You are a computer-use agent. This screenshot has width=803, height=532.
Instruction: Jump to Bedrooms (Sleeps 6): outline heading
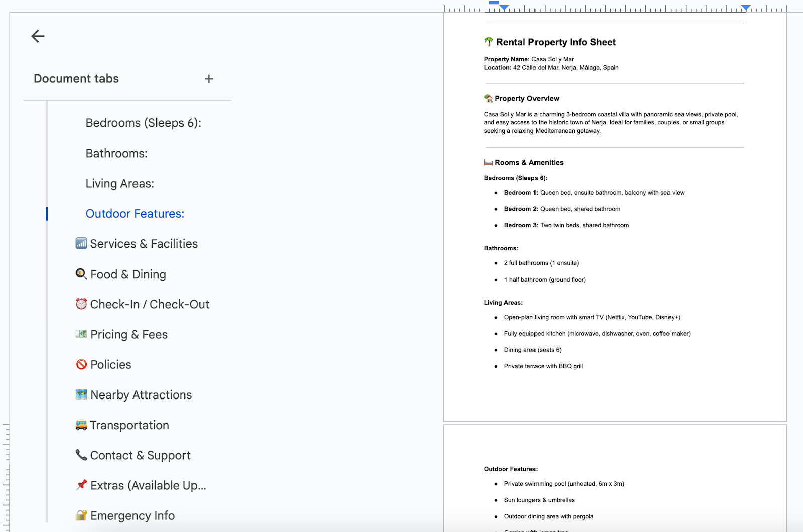143,123
